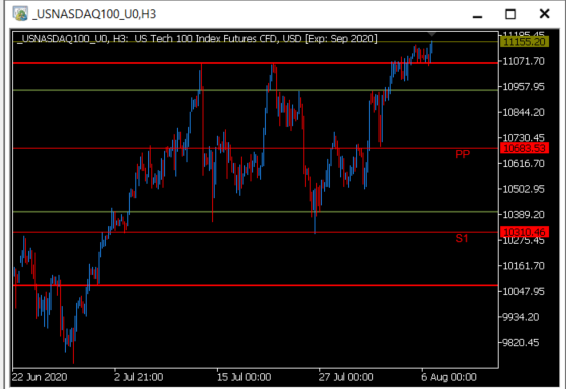Click the 10730.45 price scale value
Viewport: 566px width, 389px height.
[523, 138]
